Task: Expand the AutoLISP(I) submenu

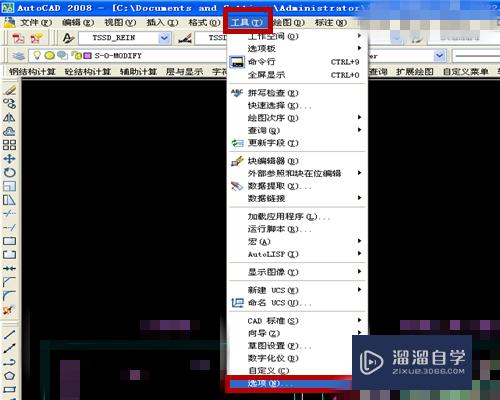Action: pyautogui.click(x=298, y=254)
